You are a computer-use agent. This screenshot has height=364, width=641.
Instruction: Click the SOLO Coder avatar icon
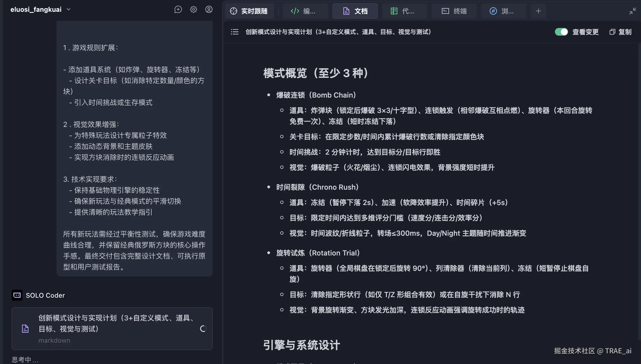[17, 295]
